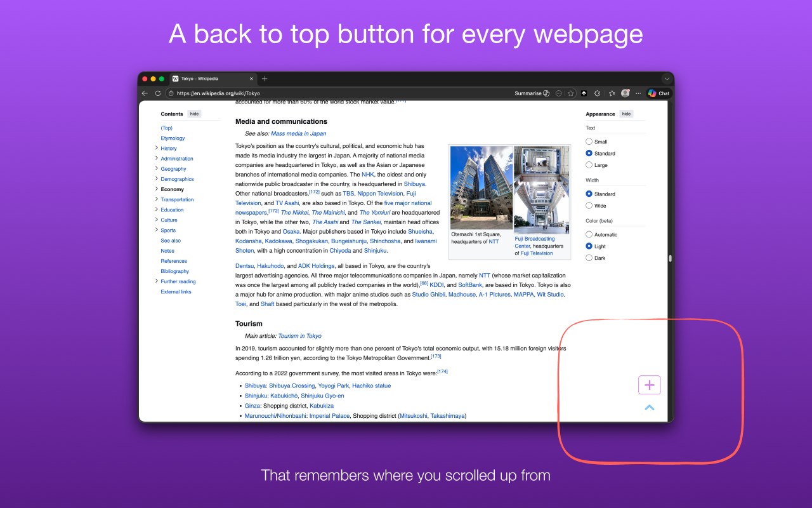Open citation 174 footnote
This screenshot has width=812, height=508.
(442, 371)
